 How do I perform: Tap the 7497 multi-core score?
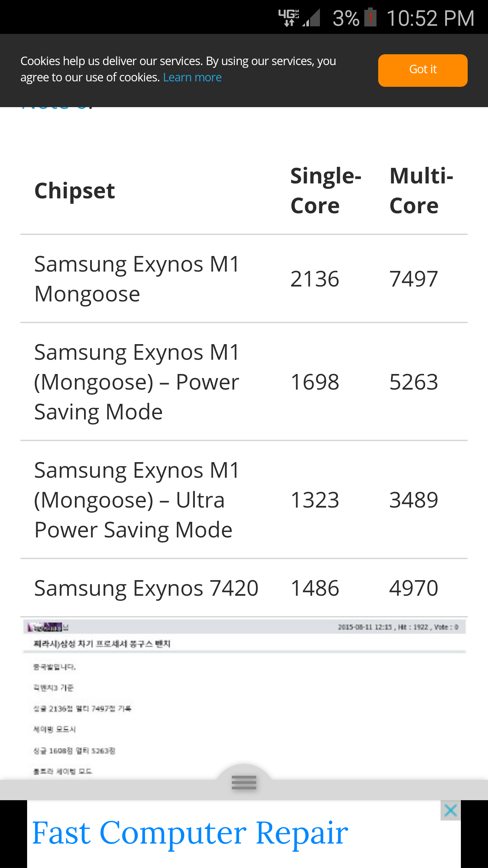(x=414, y=279)
